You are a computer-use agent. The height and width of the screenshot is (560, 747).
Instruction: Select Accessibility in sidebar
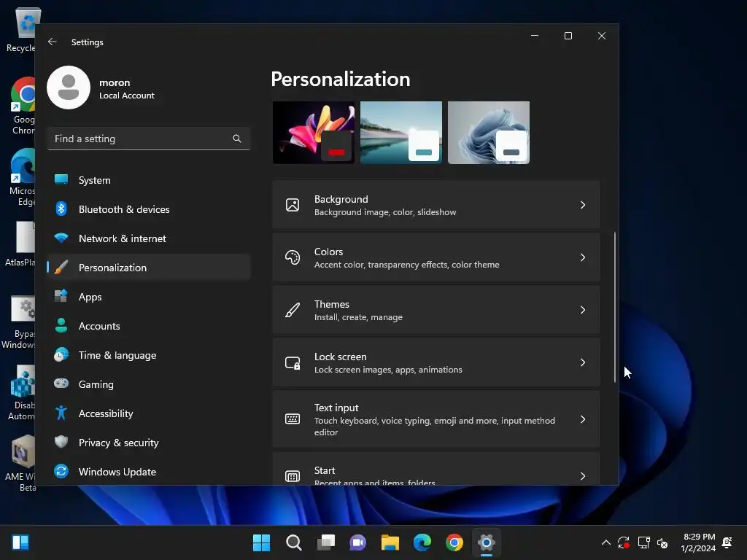pos(149,413)
